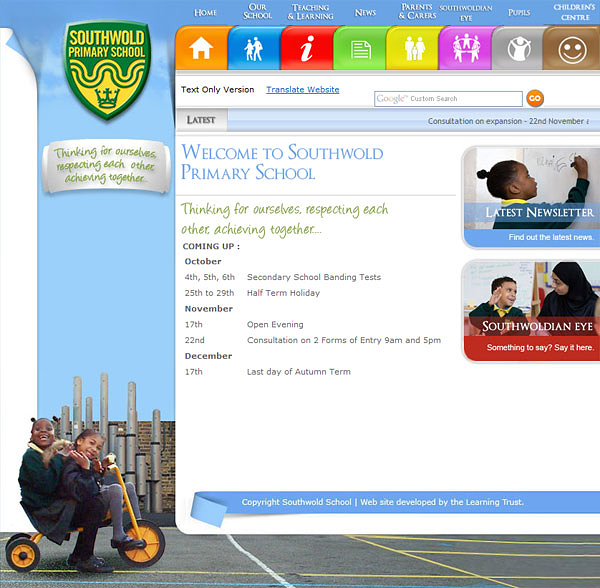Click the Southwold Primary School shield logo
Image resolution: width=600 pixels, height=588 pixels.
[x=107, y=70]
